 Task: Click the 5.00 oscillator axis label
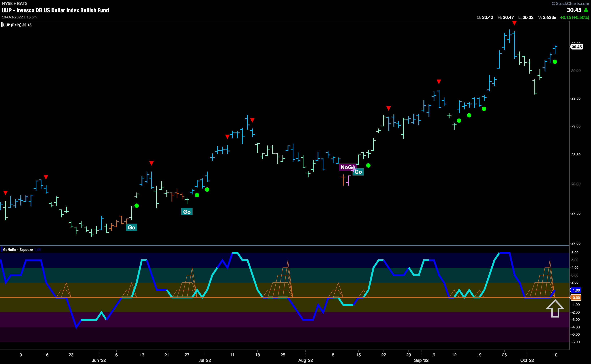point(575,260)
